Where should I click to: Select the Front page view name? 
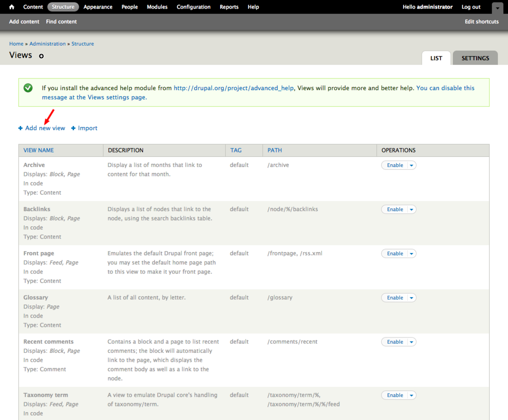39,253
